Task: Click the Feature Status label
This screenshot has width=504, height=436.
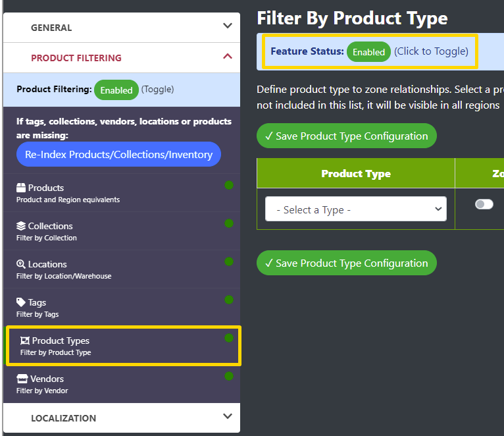Action: coord(307,51)
